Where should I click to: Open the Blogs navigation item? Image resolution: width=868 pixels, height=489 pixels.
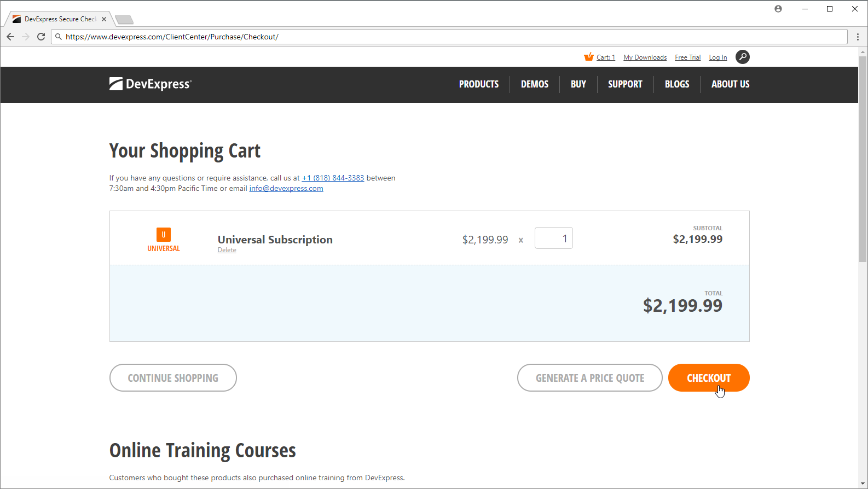(677, 84)
